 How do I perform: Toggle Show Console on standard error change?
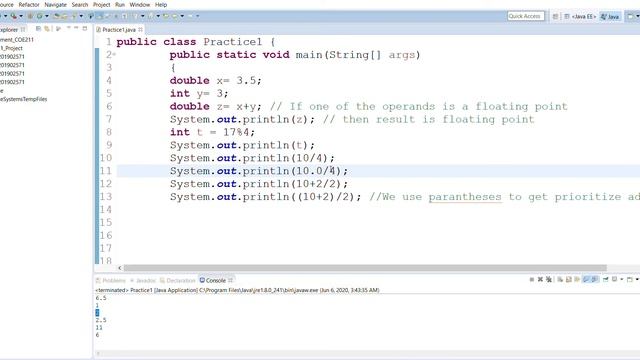595,280
